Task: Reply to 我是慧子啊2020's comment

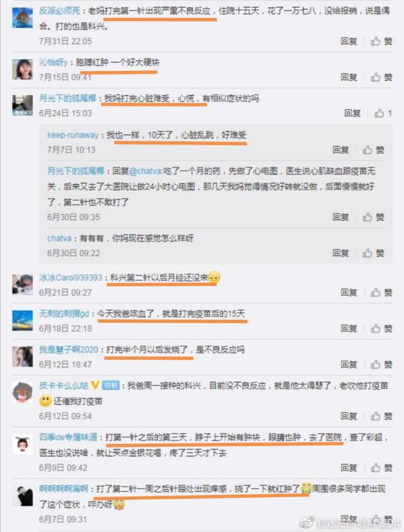Action: 349,365
